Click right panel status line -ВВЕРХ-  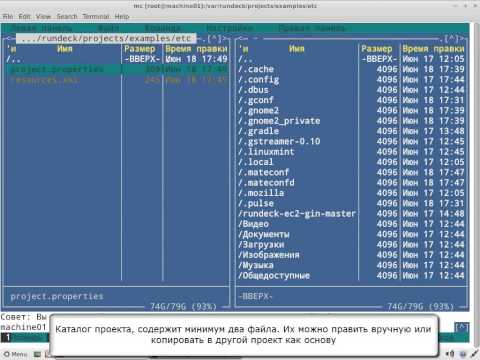coord(256,296)
